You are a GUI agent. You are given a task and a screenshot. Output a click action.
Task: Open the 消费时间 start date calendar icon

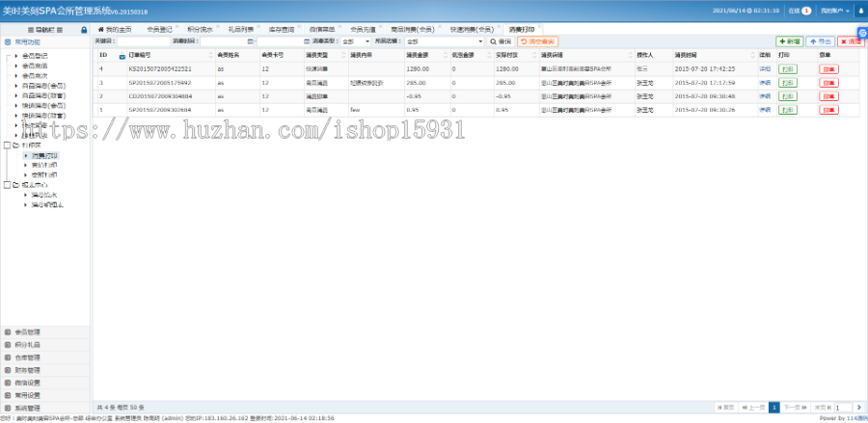tap(250, 41)
